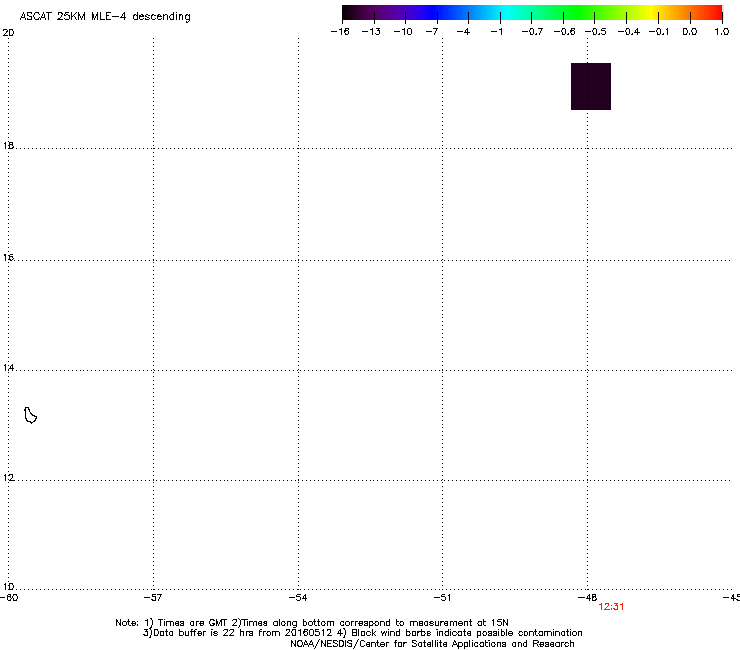Click the -0.6 colorbar label

(564, 32)
